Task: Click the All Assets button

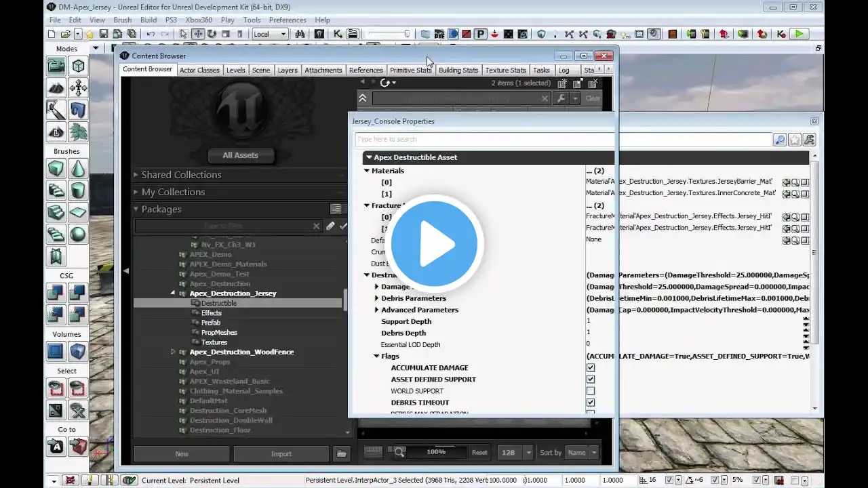Action: point(240,155)
